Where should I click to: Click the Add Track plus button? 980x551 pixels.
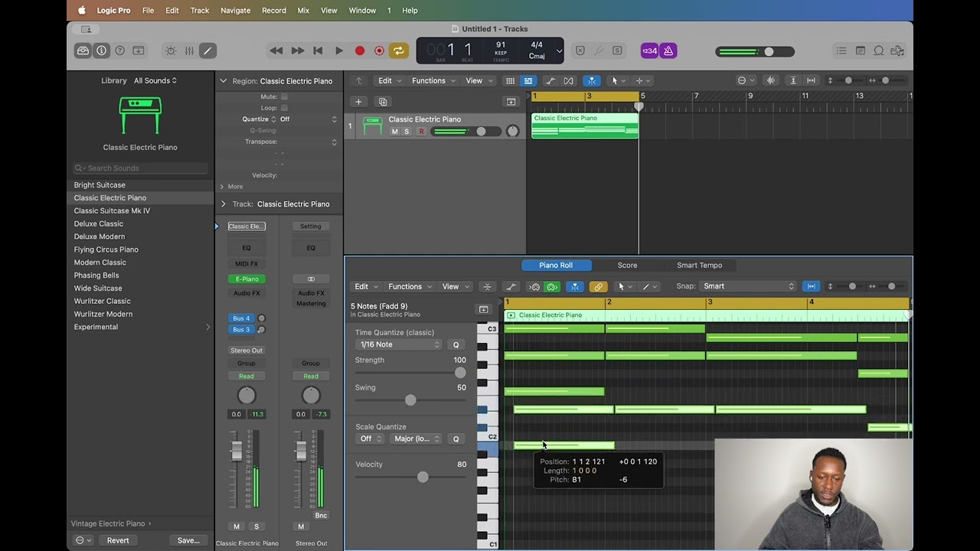coord(358,102)
